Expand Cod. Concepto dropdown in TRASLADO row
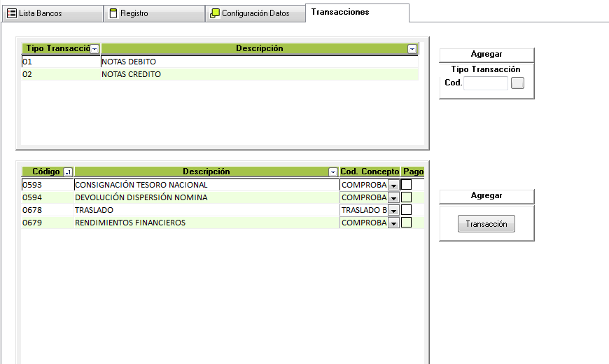Viewport: 609px width, 364px height. 393,211
